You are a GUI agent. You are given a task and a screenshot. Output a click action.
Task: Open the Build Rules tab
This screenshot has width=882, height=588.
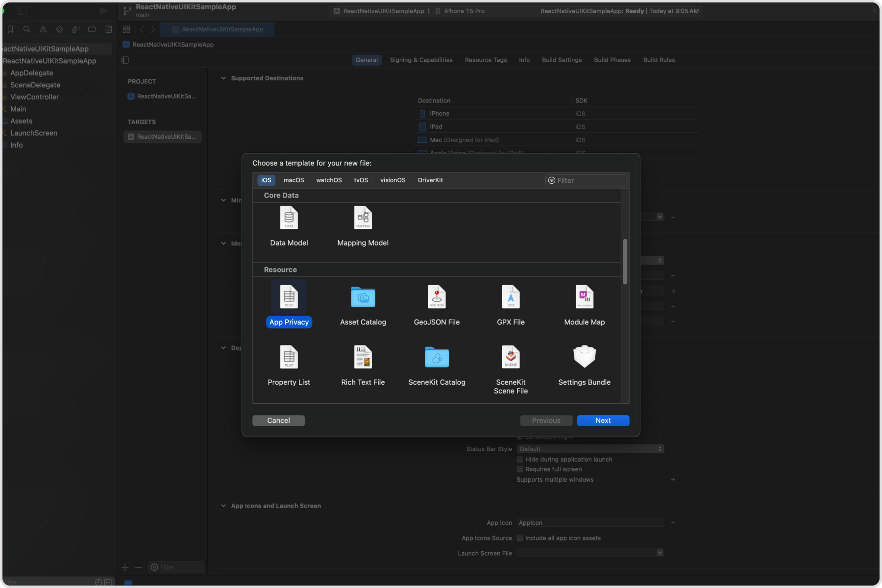(x=659, y=60)
